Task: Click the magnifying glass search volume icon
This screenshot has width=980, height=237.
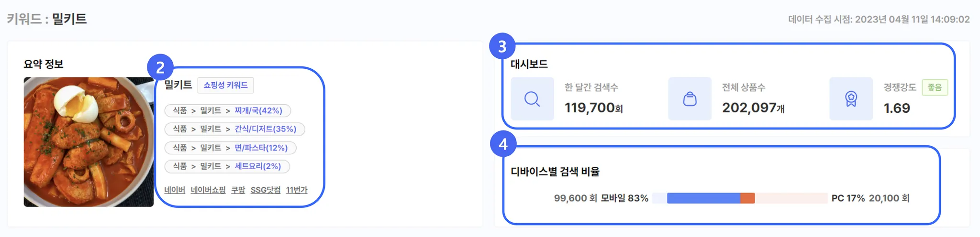Action: pos(532,99)
